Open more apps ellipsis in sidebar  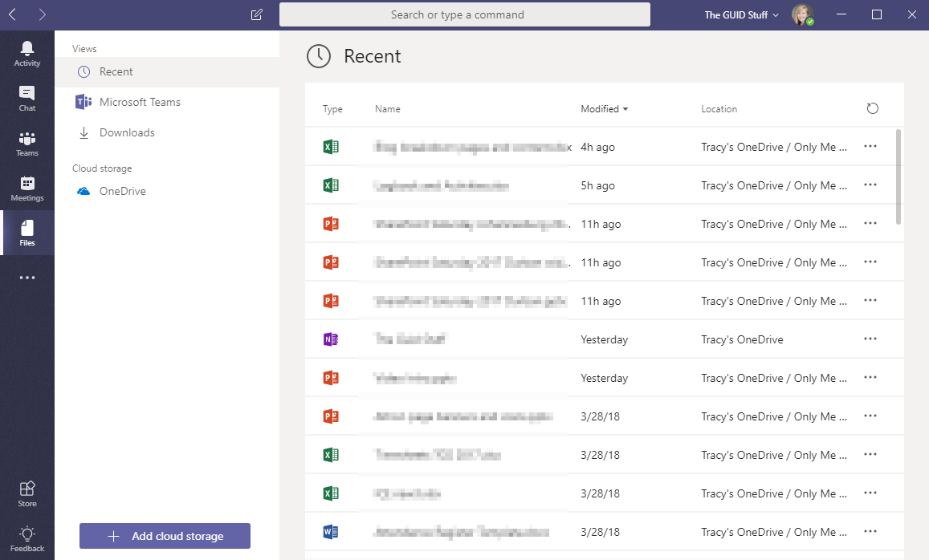tap(27, 278)
